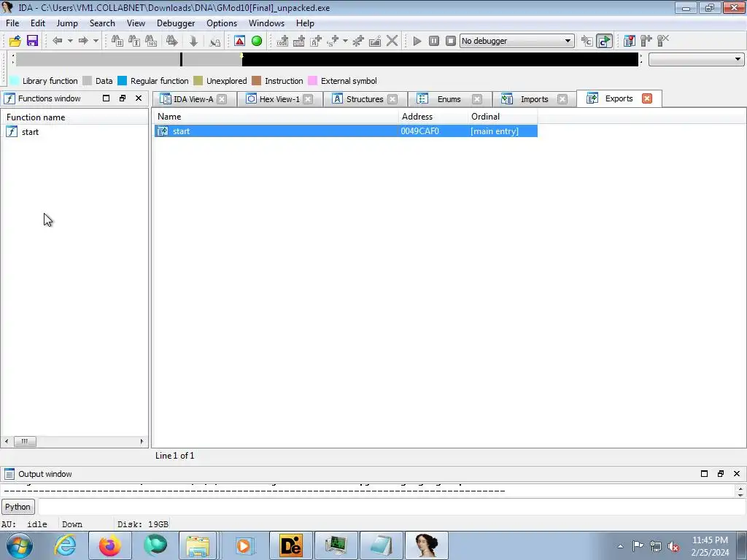
Task: Close the Hex View-1 tab
Action: click(x=308, y=99)
